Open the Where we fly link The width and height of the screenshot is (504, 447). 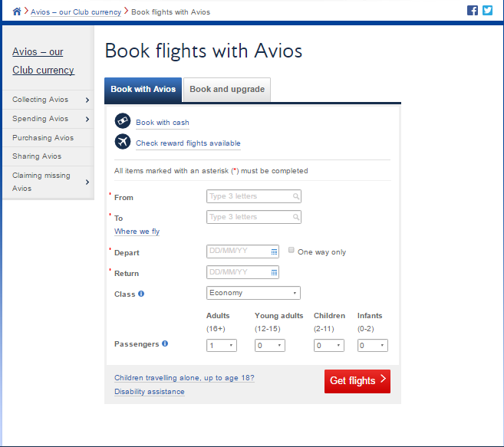[137, 232]
